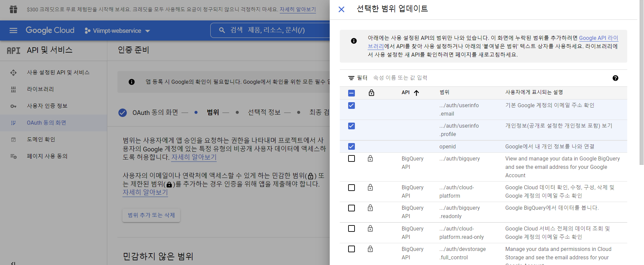Close the 선택한 범위 업데이트 panel

(341, 9)
